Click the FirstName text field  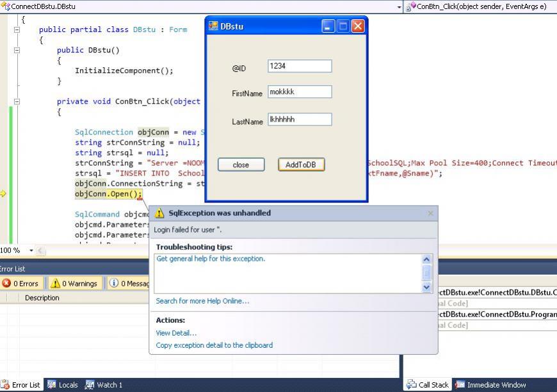[300, 92]
